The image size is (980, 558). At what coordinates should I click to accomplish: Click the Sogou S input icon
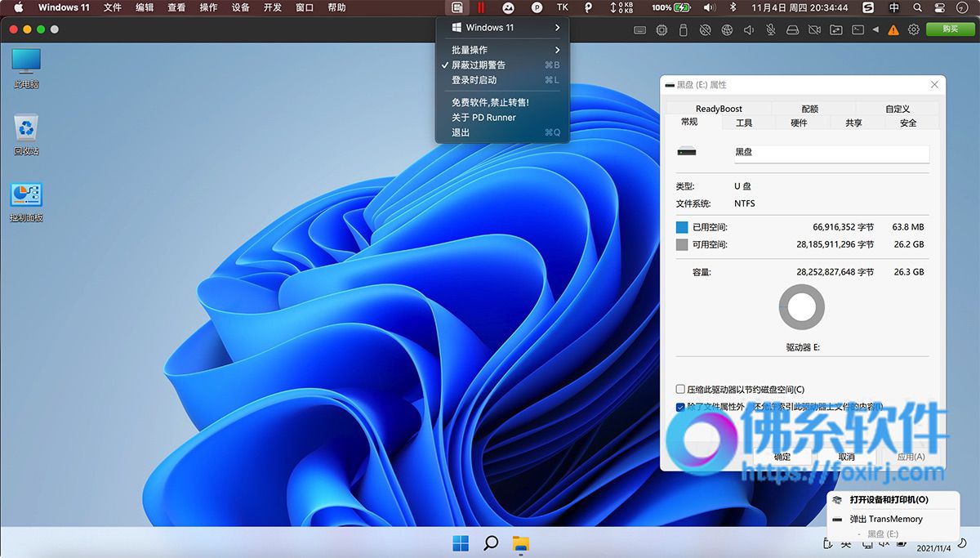click(869, 7)
